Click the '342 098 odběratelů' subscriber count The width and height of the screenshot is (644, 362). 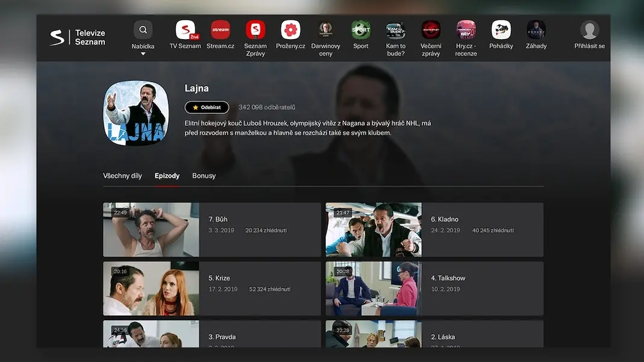tap(267, 107)
